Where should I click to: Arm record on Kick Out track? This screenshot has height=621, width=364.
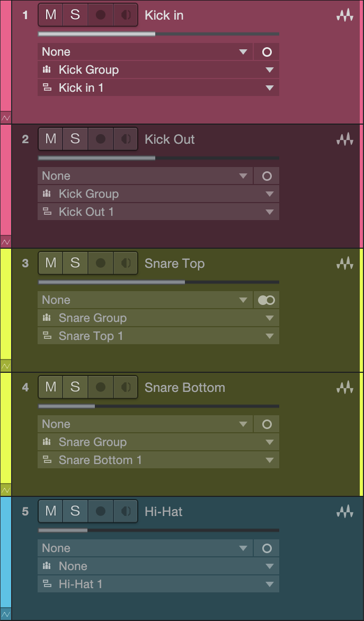coord(101,139)
